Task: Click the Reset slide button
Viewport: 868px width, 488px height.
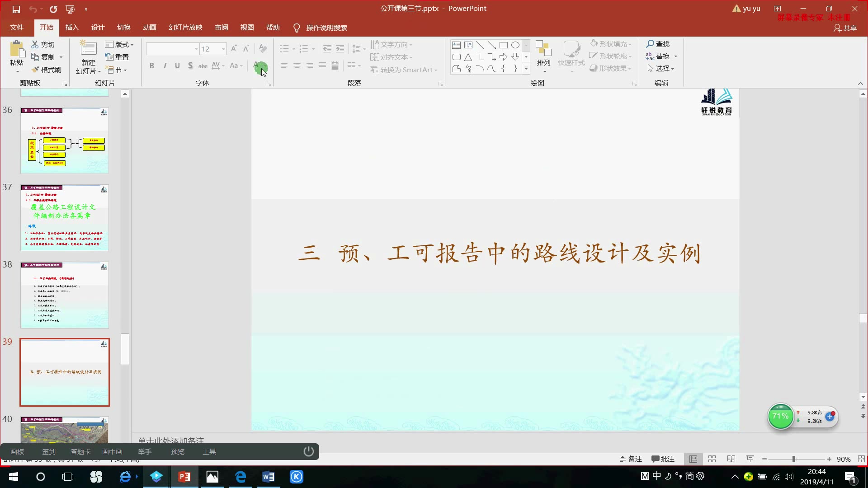Action: point(117,57)
